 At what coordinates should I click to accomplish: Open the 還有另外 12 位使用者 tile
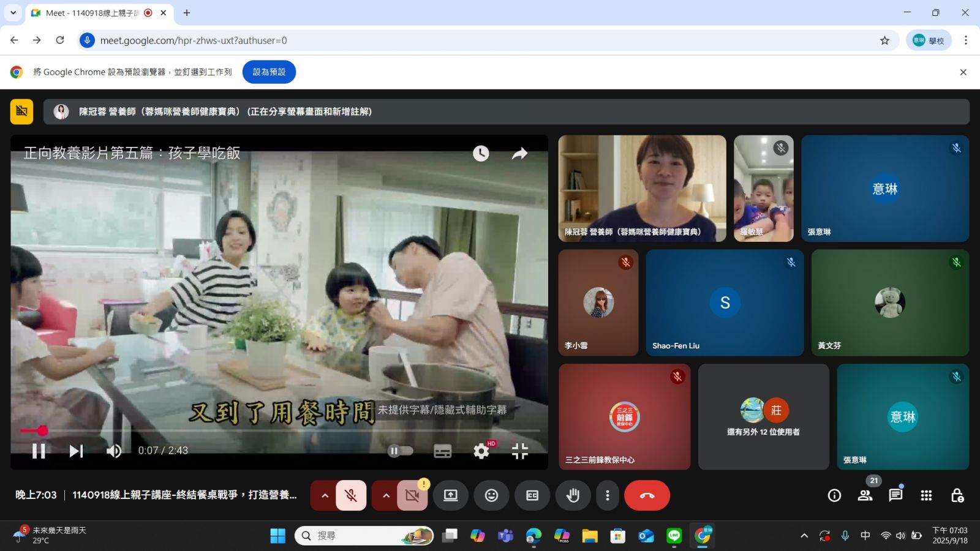tap(763, 417)
